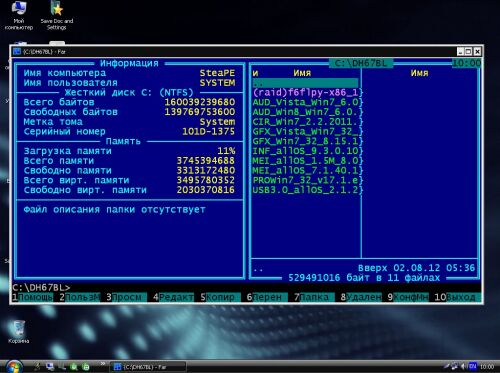The height and width of the screenshot is (373, 500).
Task: Click serial number 101D-1375
Action: point(209,131)
